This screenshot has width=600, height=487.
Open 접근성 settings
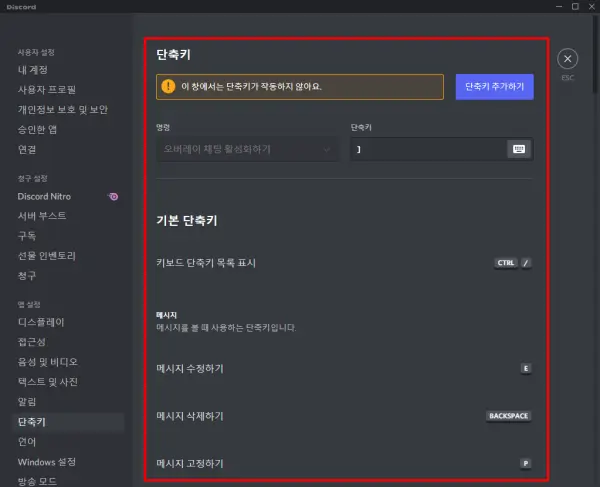click(32, 342)
